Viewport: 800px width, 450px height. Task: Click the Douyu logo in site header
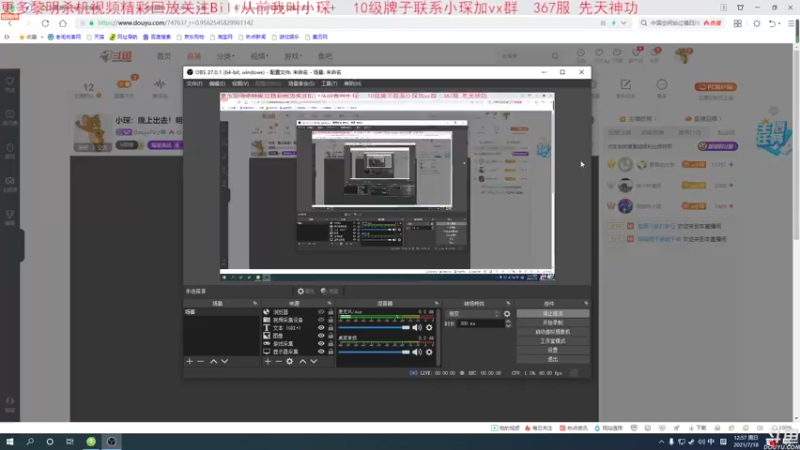[x=116, y=56]
